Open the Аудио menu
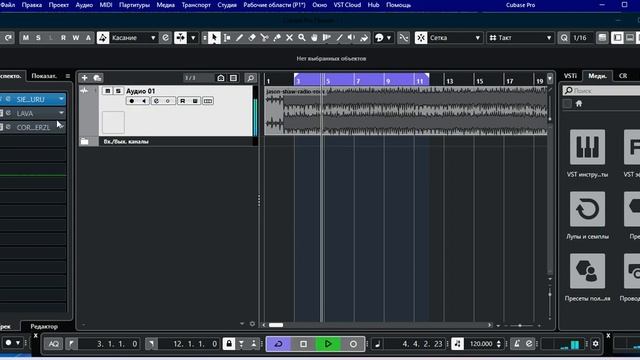Viewport: 640px width, 360px height. pos(84,5)
